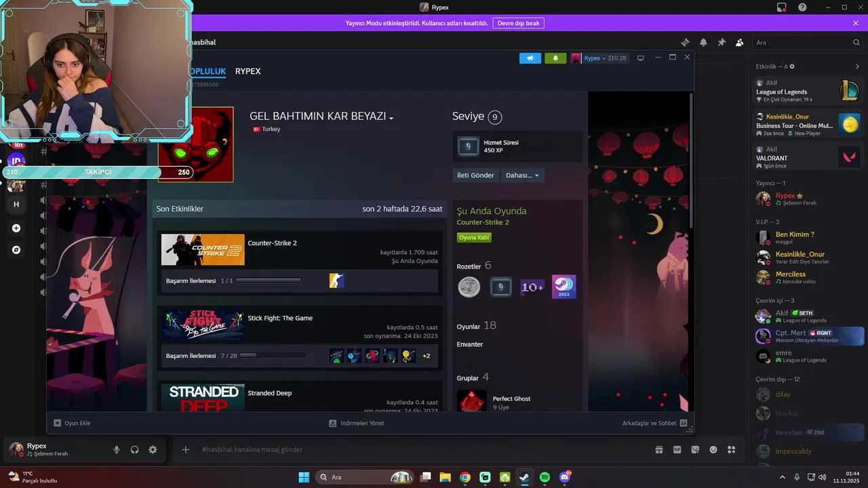
Task: Open Discord user settings gear
Action: [153, 449]
